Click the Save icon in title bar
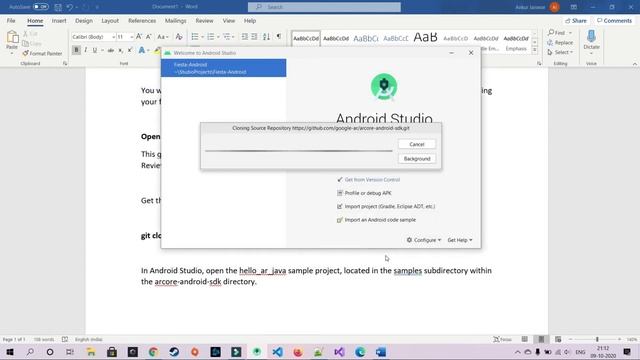 [x=58, y=7]
